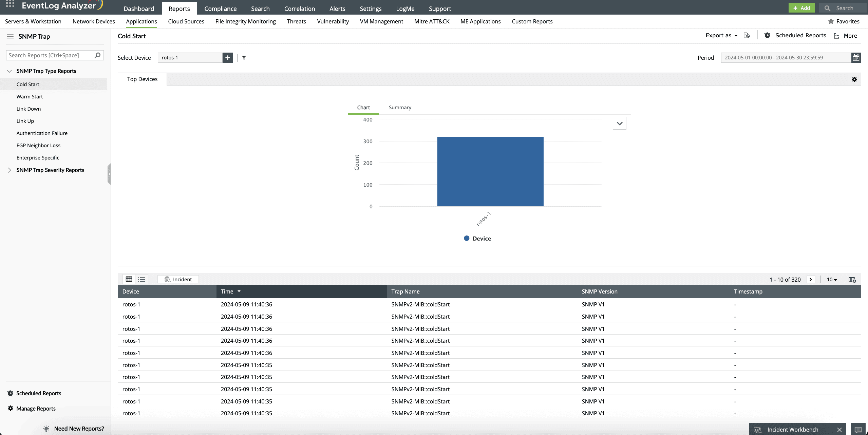The width and height of the screenshot is (868, 435).
Task: Open column selector icon above table
Action: click(x=852, y=280)
